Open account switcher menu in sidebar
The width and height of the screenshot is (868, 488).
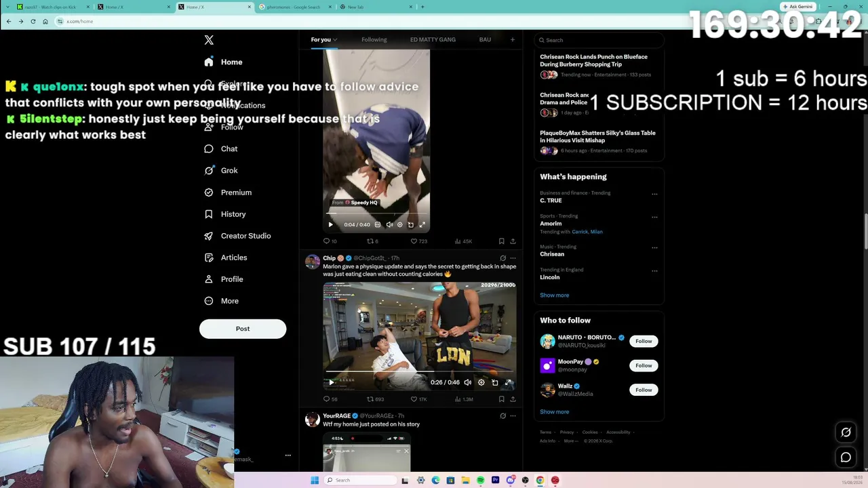pos(288,455)
